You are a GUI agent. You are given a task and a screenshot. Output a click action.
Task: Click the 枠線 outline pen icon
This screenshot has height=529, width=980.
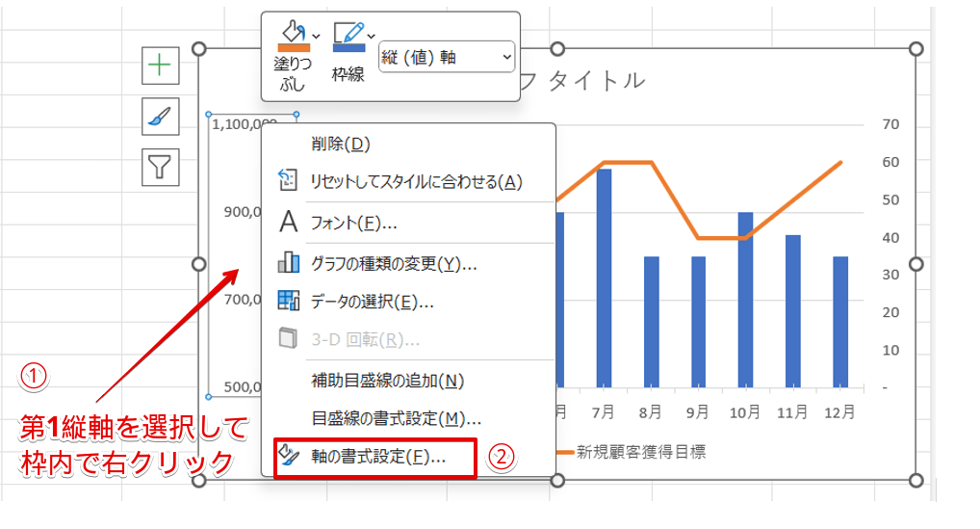point(347,38)
